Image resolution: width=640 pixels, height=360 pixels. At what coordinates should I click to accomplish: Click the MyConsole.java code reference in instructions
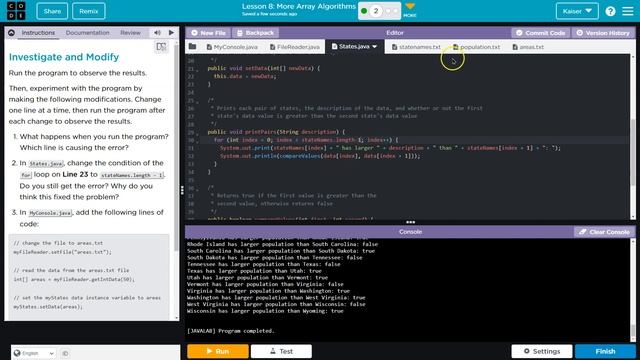tap(50, 213)
